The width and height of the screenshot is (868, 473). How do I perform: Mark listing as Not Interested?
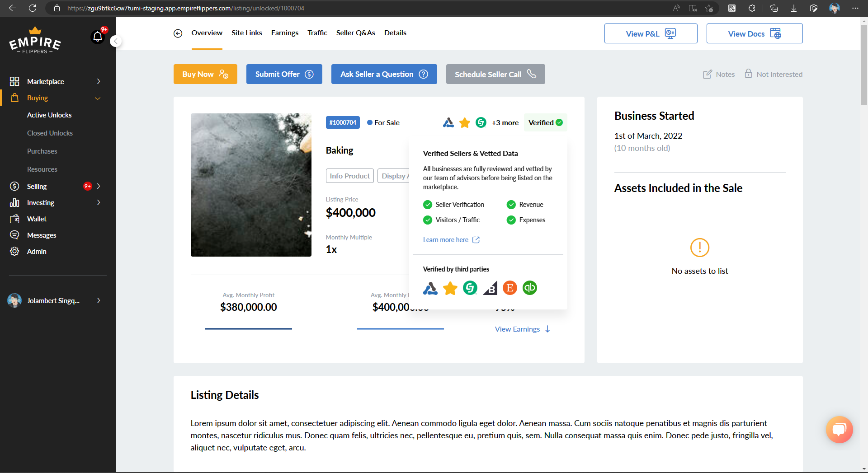(774, 74)
